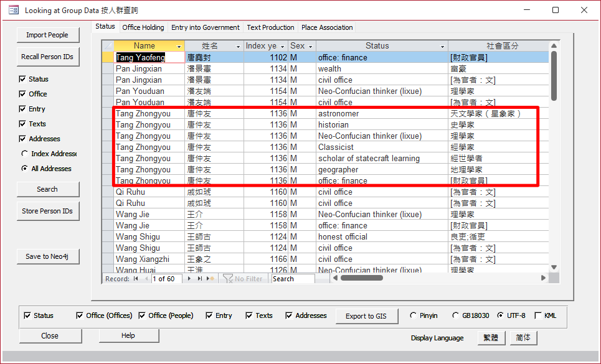Open the Text Production tab
The width and height of the screenshot is (601, 364).
pyautogui.click(x=270, y=27)
